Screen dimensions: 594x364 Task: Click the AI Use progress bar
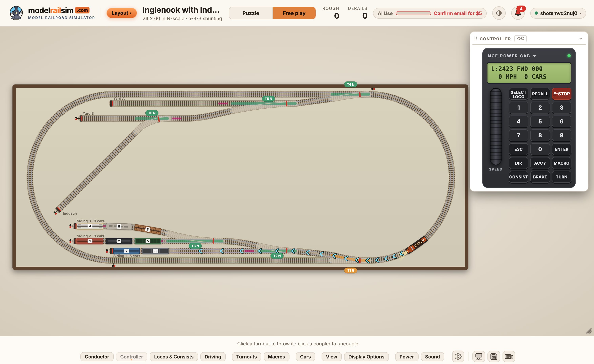tap(413, 13)
